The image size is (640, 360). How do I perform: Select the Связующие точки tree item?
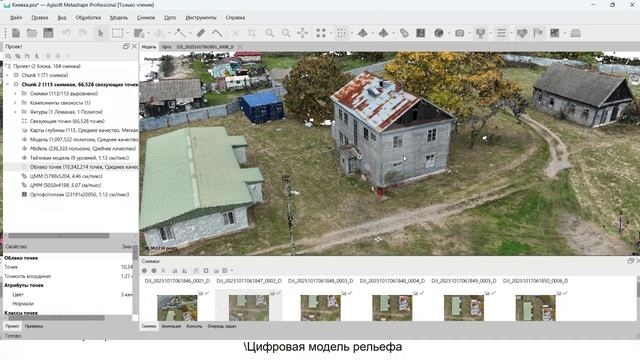(x=67, y=121)
